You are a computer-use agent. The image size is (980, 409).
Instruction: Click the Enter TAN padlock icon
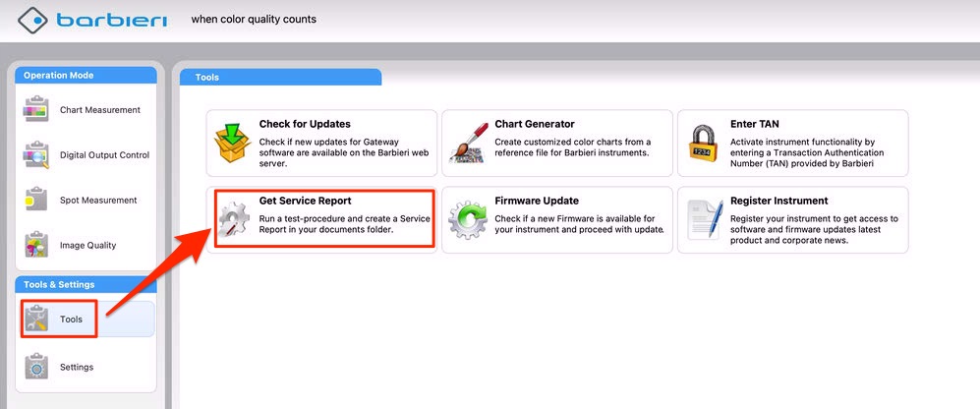pyautogui.click(x=703, y=143)
